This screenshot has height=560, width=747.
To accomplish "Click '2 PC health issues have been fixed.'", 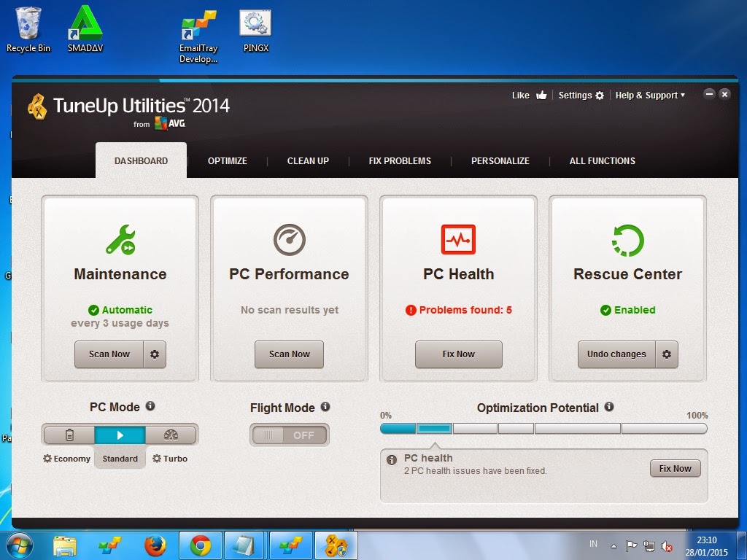I will click(476, 471).
